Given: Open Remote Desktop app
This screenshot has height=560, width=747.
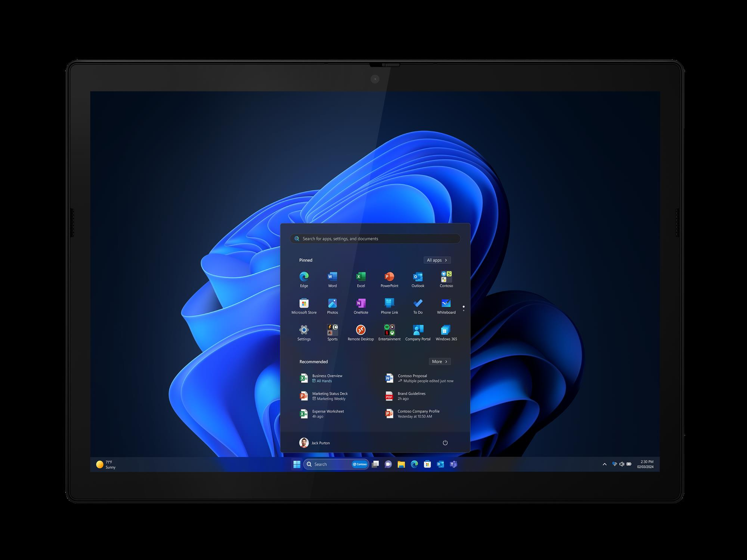Looking at the screenshot, I should [x=361, y=331].
